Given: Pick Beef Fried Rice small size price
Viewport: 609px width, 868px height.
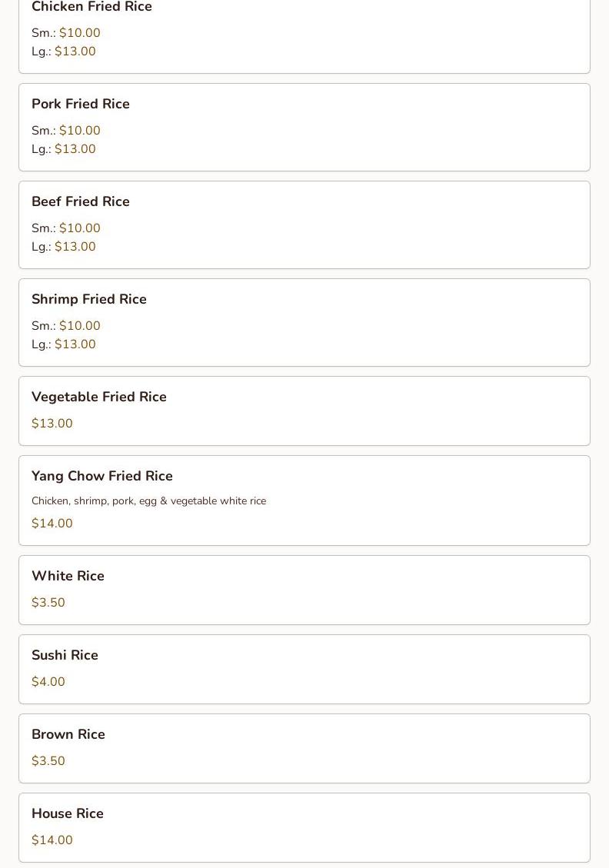Looking at the screenshot, I should coord(79,228).
